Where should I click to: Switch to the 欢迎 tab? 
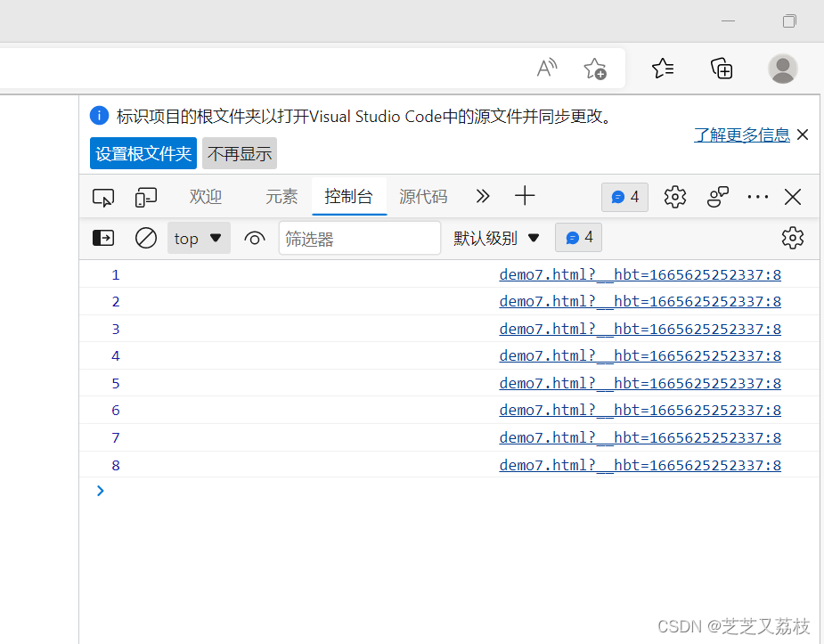206,197
